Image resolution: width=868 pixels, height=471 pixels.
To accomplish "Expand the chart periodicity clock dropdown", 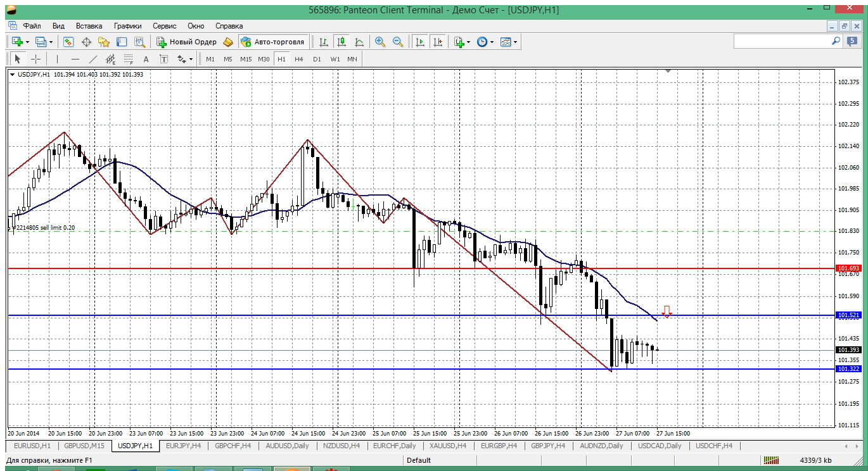I will [x=492, y=42].
